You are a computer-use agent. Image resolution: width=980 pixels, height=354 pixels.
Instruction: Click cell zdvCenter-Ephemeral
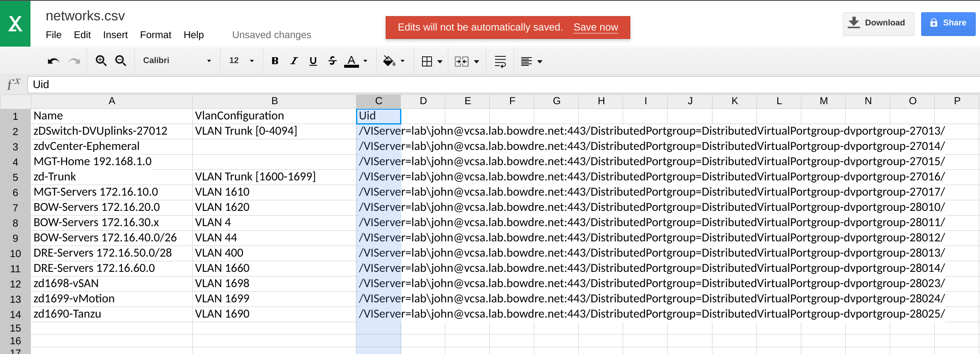[112, 147]
